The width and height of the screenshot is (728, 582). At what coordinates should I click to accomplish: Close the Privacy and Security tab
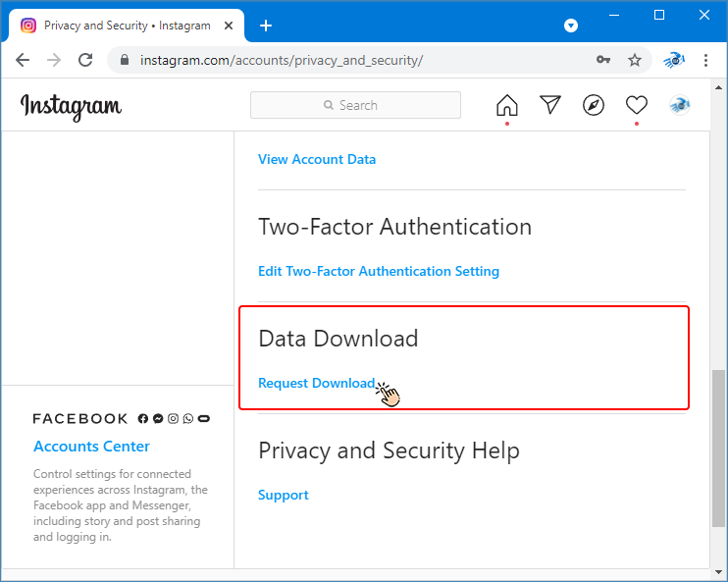(x=229, y=26)
